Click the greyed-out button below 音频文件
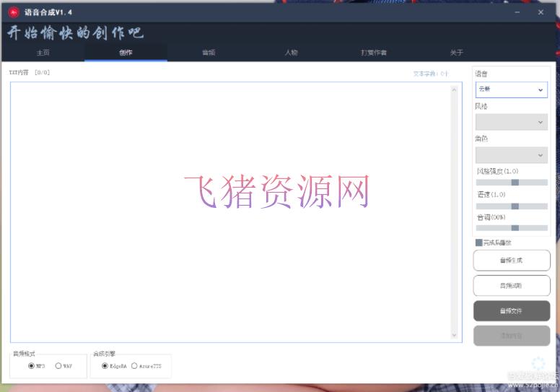 tap(512, 336)
